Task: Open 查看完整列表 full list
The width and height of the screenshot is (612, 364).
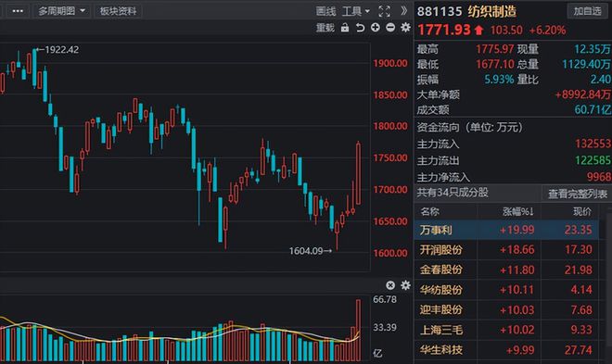Action: click(x=578, y=194)
